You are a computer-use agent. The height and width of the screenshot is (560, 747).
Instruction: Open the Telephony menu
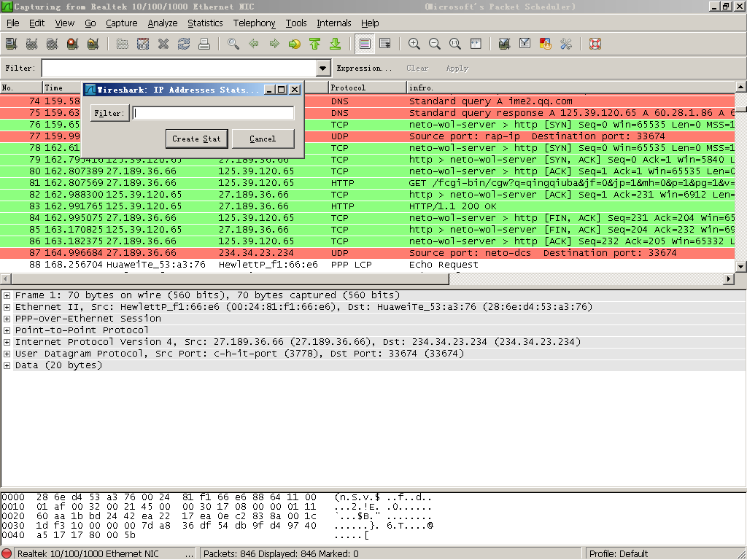pyautogui.click(x=255, y=23)
